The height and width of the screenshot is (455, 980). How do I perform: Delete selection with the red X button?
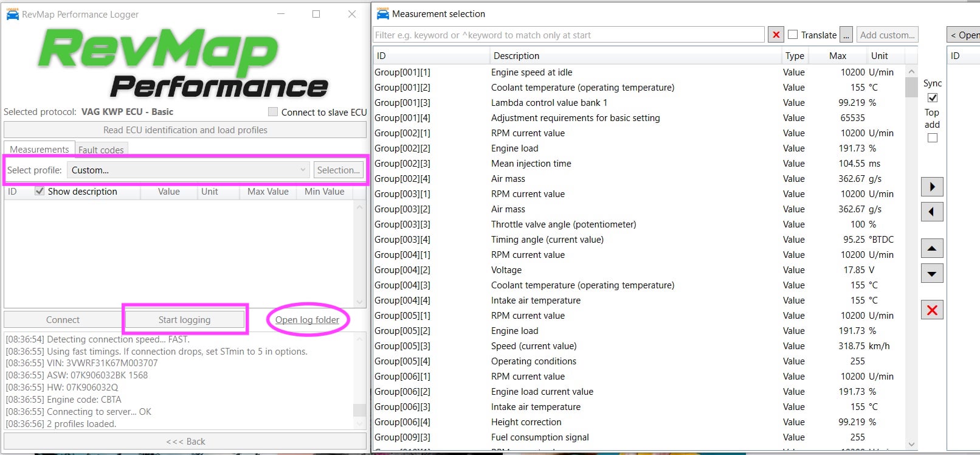click(x=932, y=310)
